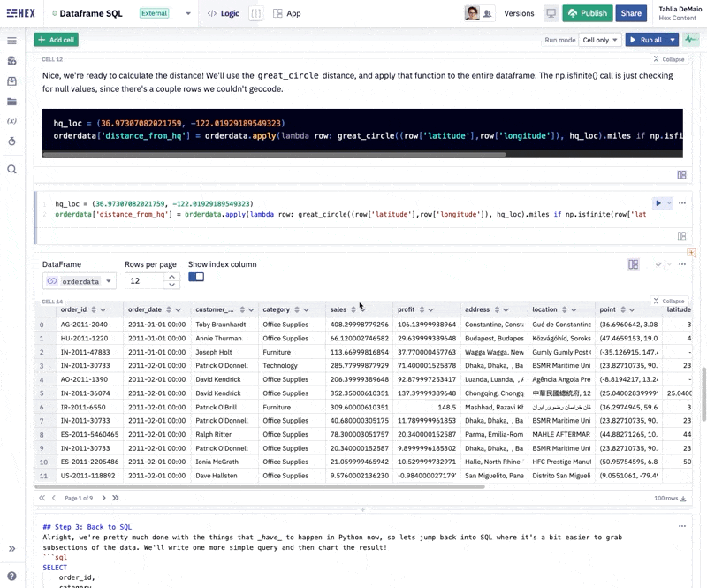Image resolution: width=707 pixels, height=588 pixels.
Task: Decrease Rows per page with down arrow
Action: [171, 285]
